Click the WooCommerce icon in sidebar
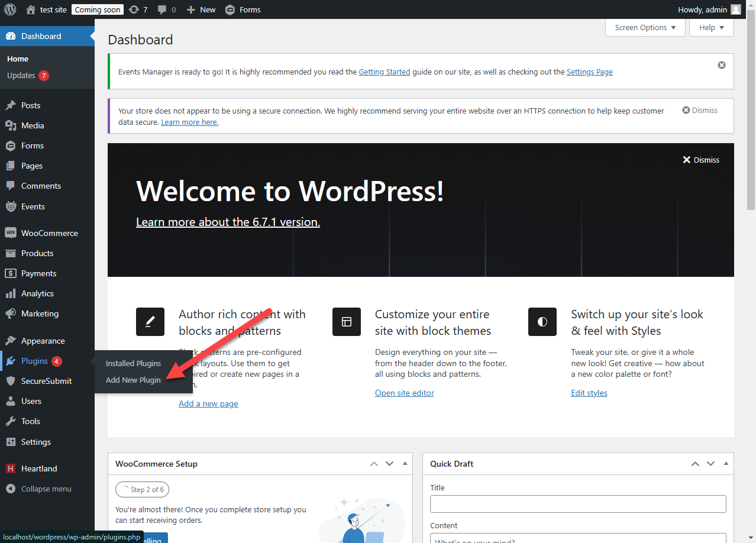The height and width of the screenshot is (543, 756). pyautogui.click(x=11, y=233)
